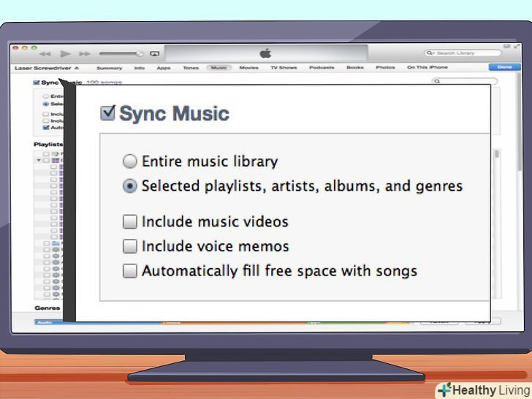Open the Books tab
Image resolution: width=532 pixels, height=399 pixels.
[355, 67]
